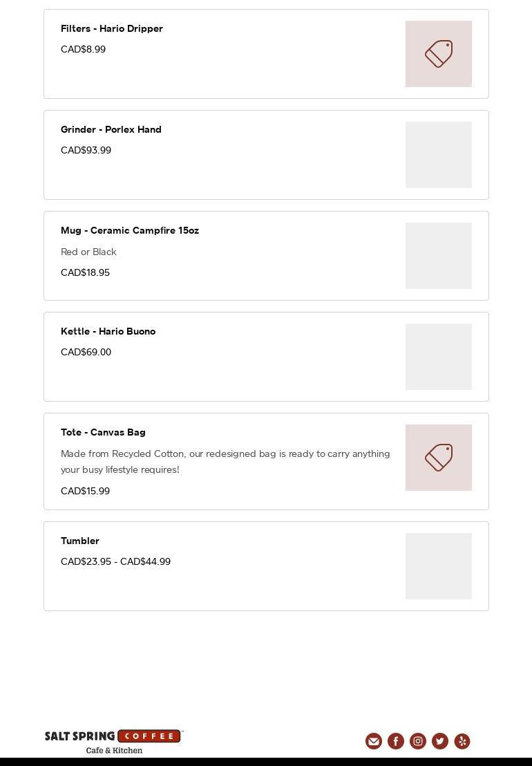The height and width of the screenshot is (766, 532).
Task: Click the Tumbler price range text
Action: tap(115, 561)
